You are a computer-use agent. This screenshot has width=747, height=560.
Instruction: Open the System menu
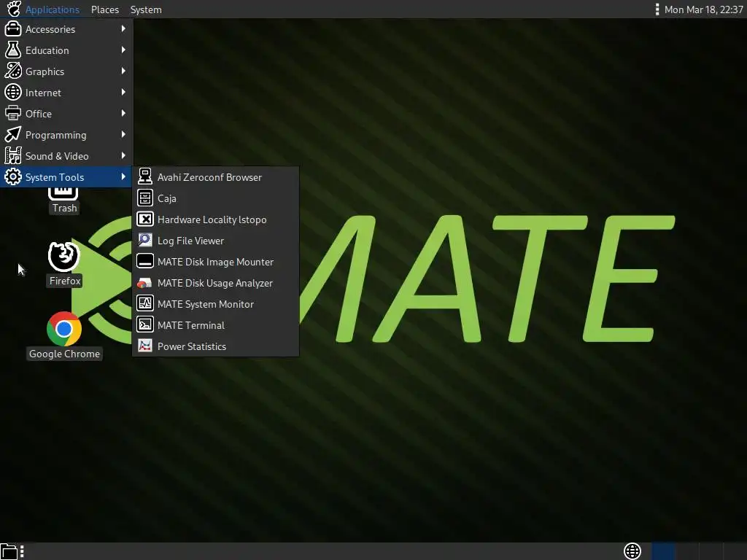[x=146, y=9]
